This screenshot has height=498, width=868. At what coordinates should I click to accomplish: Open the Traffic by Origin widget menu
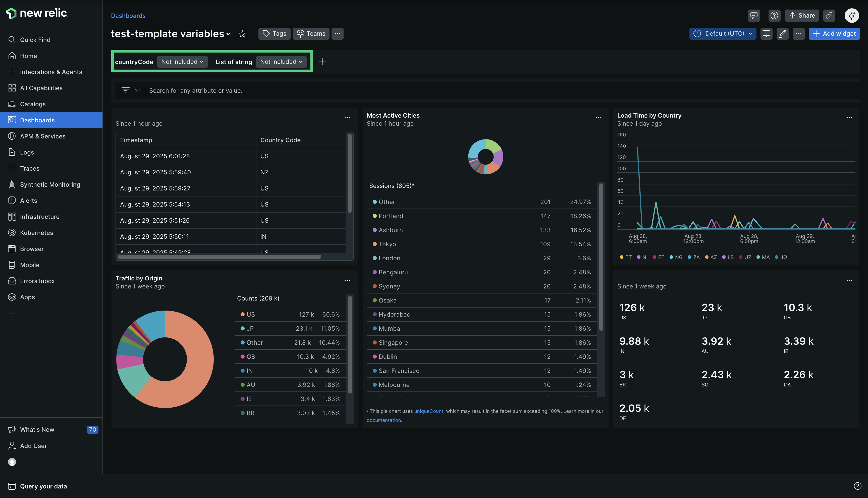click(x=347, y=280)
